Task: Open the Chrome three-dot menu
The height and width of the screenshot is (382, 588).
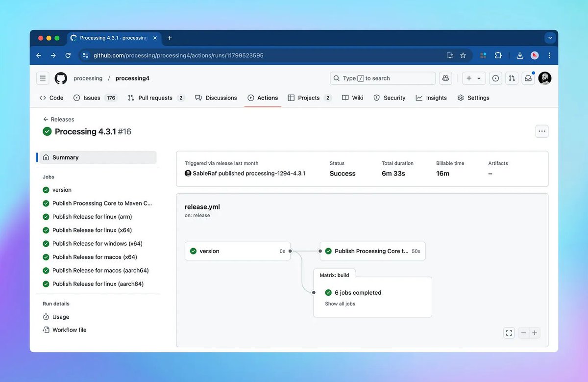Action: 549,55
